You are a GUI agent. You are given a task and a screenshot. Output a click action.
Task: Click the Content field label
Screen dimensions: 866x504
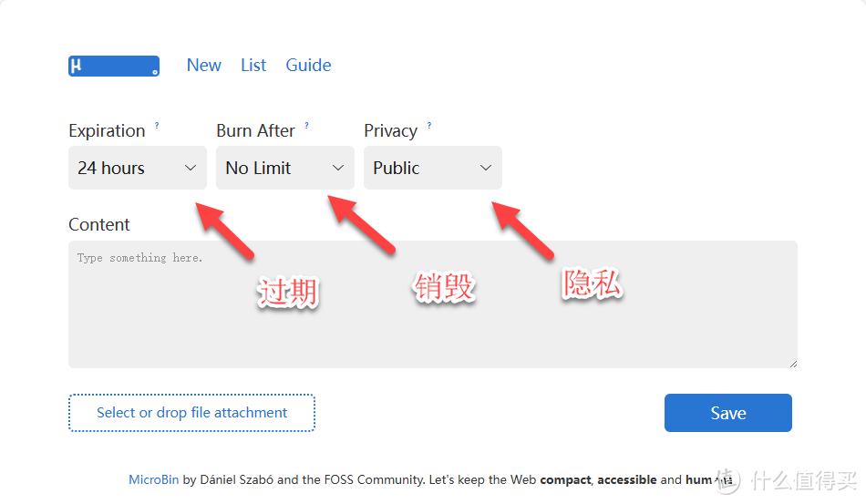point(99,225)
